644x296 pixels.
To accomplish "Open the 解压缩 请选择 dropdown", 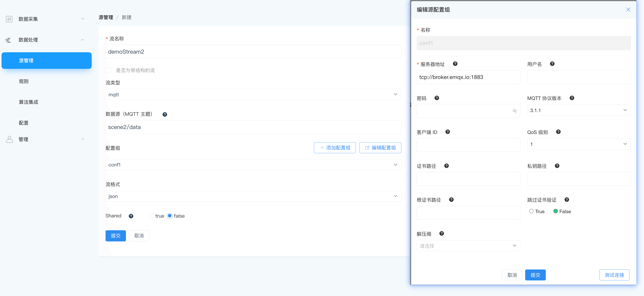I will tap(468, 246).
